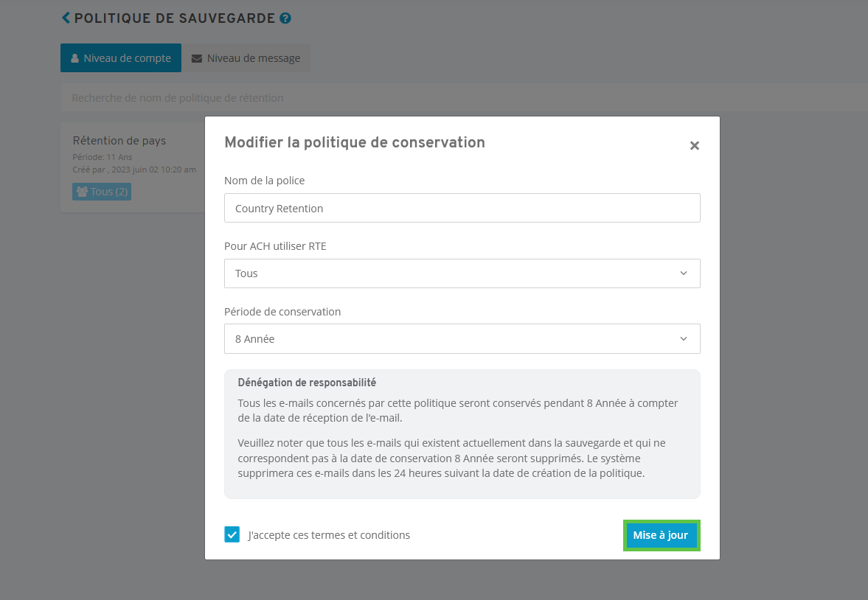The height and width of the screenshot is (600, 868).
Task: Switch to Niveau de message tab
Action: (x=246, y=58)
